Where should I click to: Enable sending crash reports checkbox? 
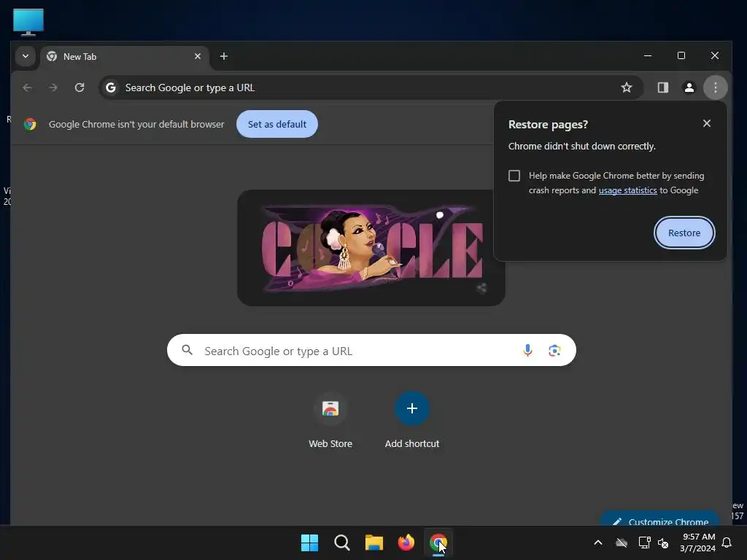click(x=514, y=176)
